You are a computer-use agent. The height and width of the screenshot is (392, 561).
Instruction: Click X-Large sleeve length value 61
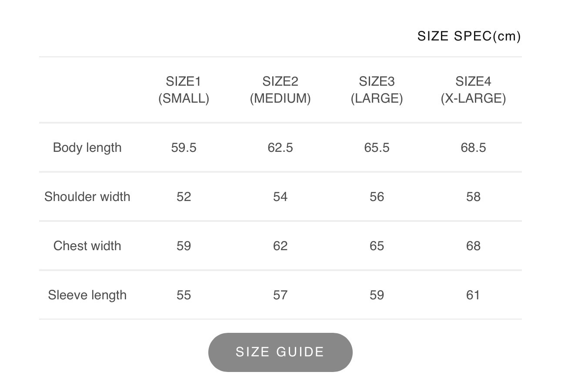tap(473, 295)
